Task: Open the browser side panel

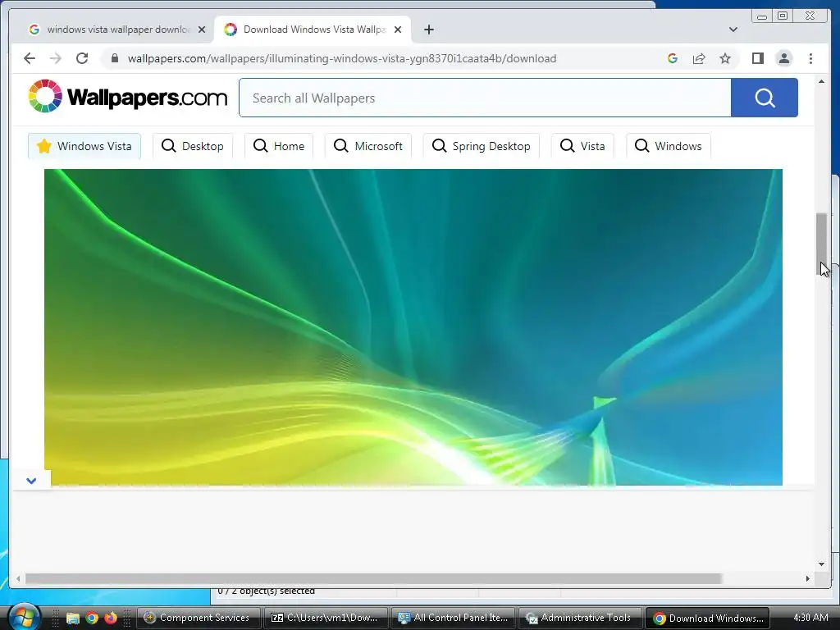Action: coord(757,58)
